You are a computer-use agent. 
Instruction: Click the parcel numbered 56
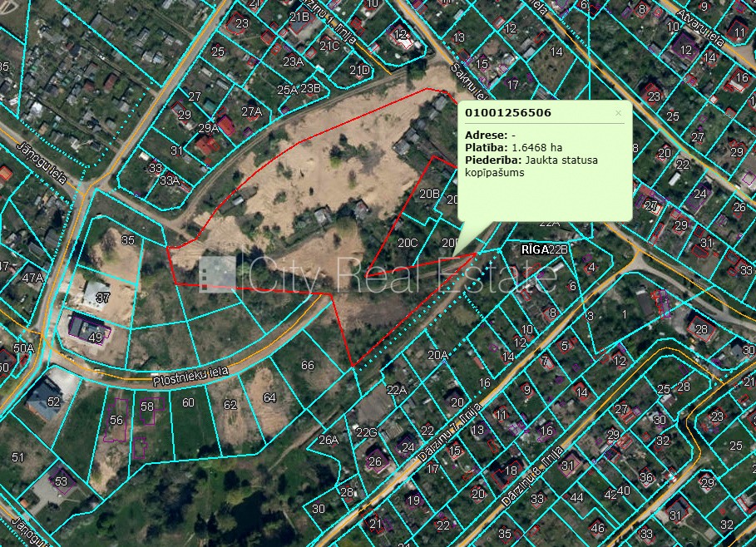116,421
